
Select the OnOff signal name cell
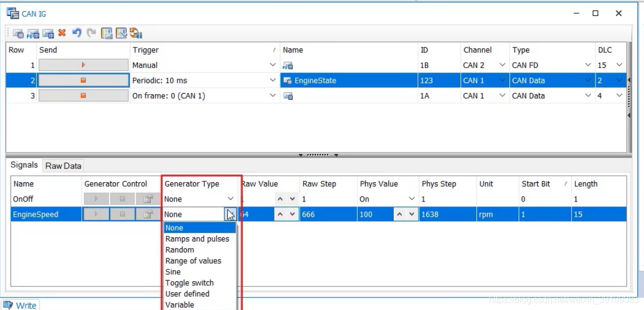point(46,199)
